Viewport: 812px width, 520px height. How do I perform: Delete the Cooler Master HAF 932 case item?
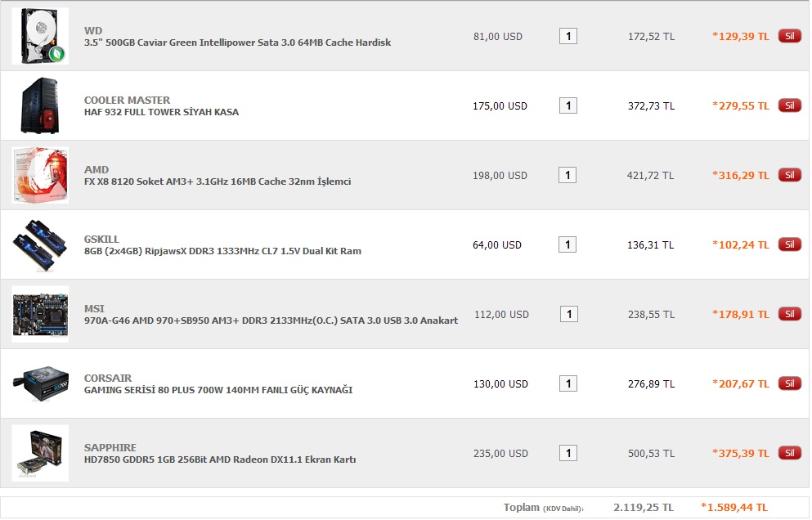click(x=789, y=105)
